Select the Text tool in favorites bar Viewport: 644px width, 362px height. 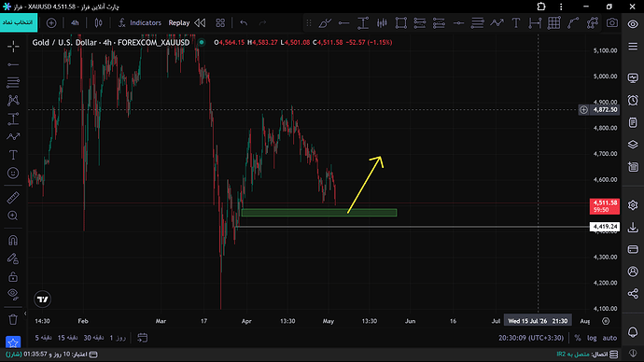click(516, 23)
